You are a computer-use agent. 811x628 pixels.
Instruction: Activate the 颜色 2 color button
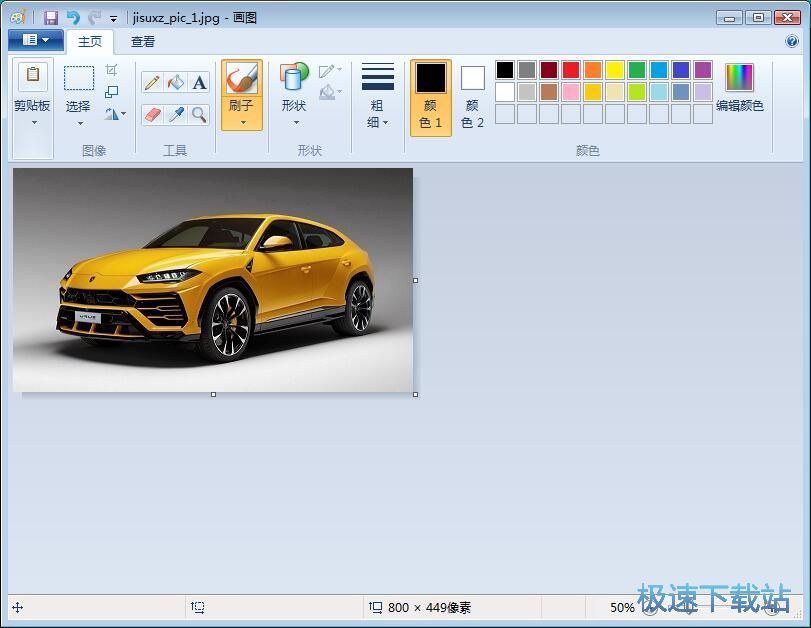click(x=472, y=98)
